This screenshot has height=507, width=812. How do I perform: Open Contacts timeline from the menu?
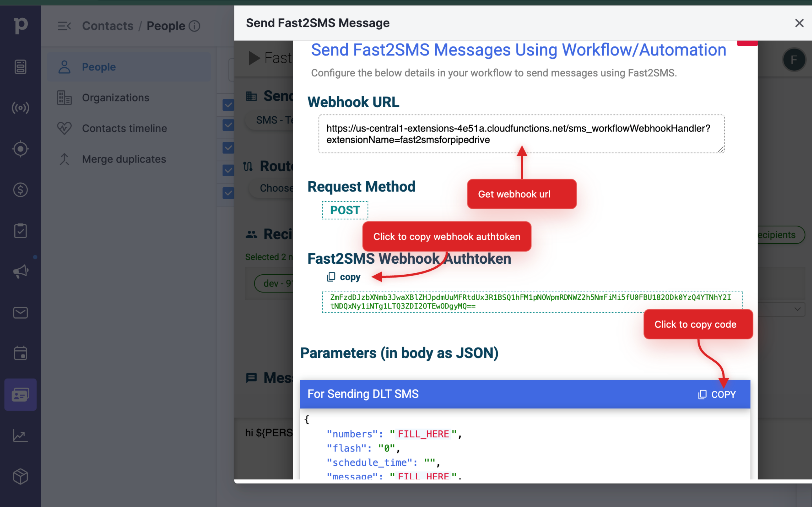(124, 128)
